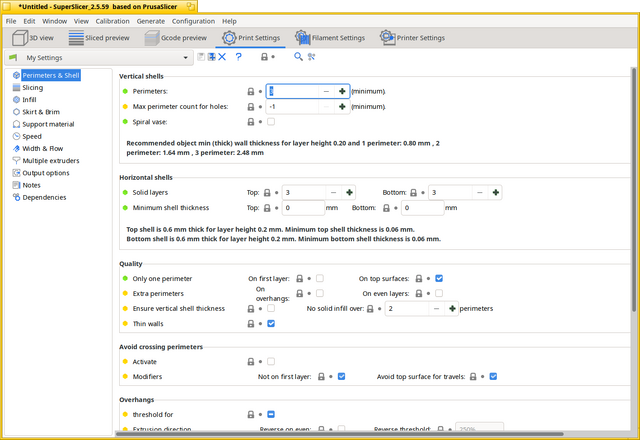The image size is (640, 440).
Task: Select Width & Flow page
Action: click(42, 149)
